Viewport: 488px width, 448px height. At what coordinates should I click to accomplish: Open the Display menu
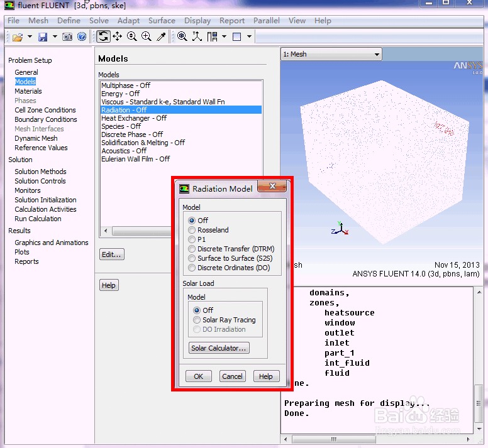pos(197,21)
